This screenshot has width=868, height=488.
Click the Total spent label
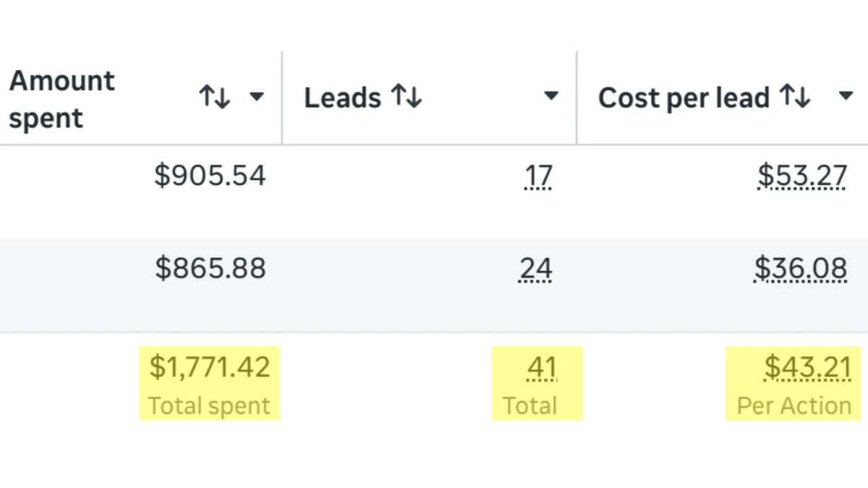(x=209, y=406)
